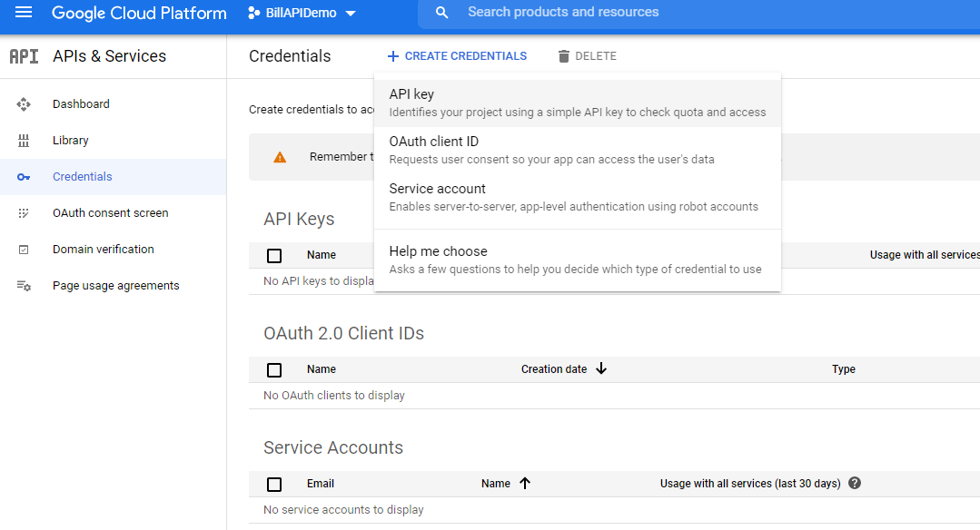Click the Google Cloud Platform logo text
The height and width of the screenshot is (530, 980).
(x=139, y=13)
